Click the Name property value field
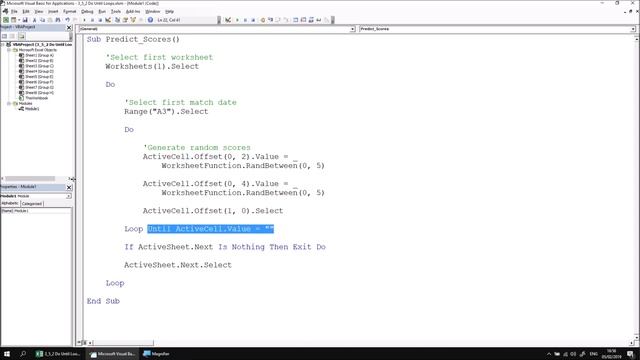 [42, 211]
